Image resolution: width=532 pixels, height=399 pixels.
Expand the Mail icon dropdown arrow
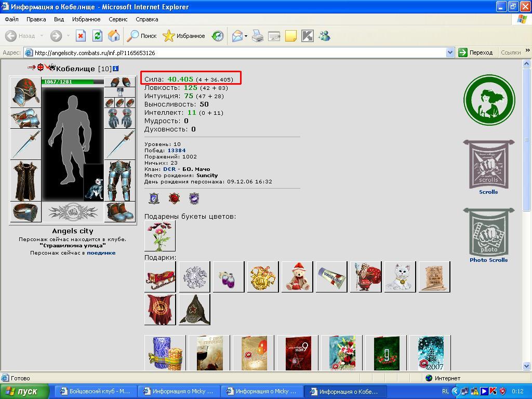pos(246,36)
